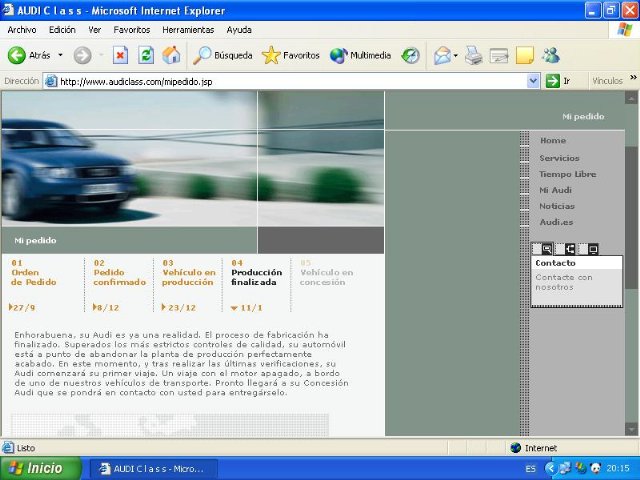
Task: Select step 02 Pedido confirmado
Action: pyautogui.click(x=119, y=273)
